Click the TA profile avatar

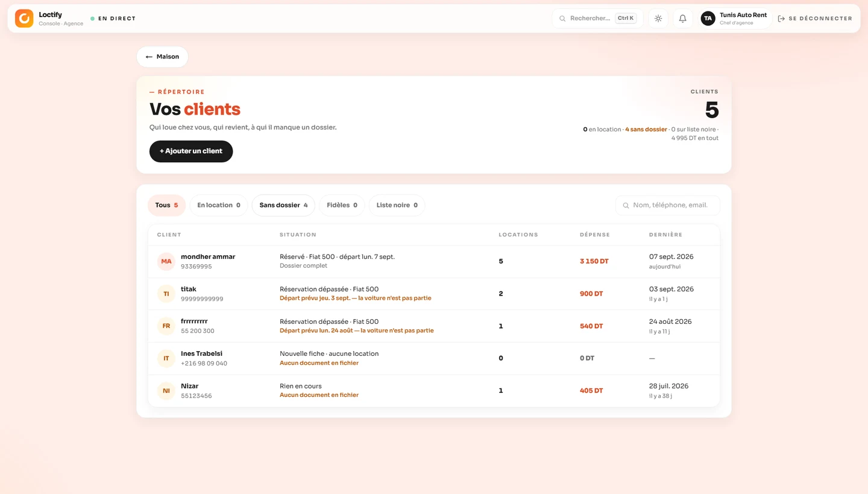tap(708, 19)
